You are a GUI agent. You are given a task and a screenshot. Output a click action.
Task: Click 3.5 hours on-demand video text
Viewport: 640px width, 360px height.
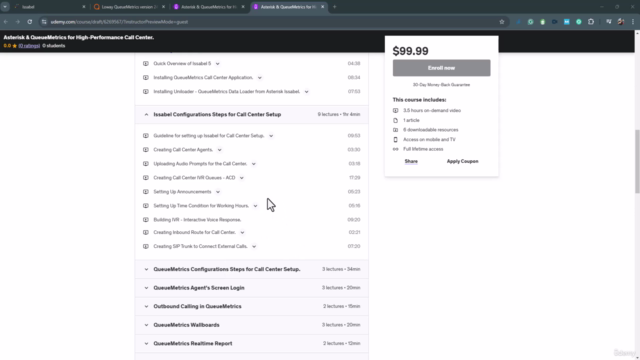[x=432, y=111]
